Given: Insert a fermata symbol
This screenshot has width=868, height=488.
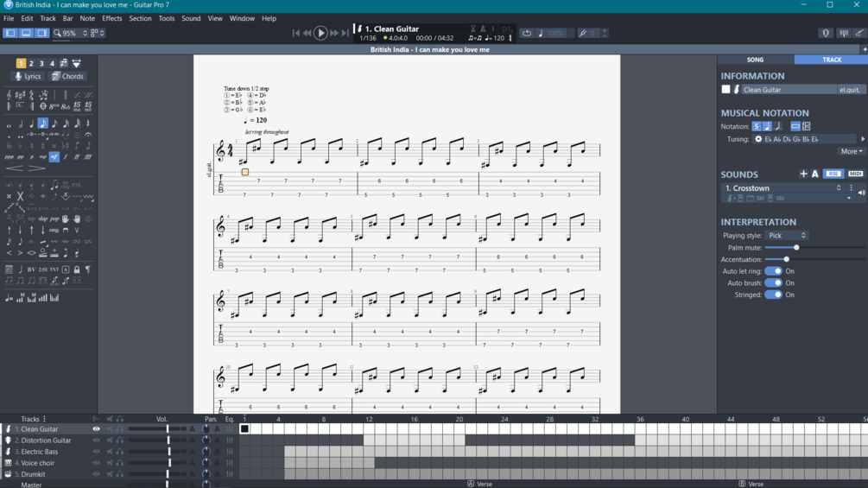Looking at the screenshot, I should pyautogui.click(x=88, y=135).
